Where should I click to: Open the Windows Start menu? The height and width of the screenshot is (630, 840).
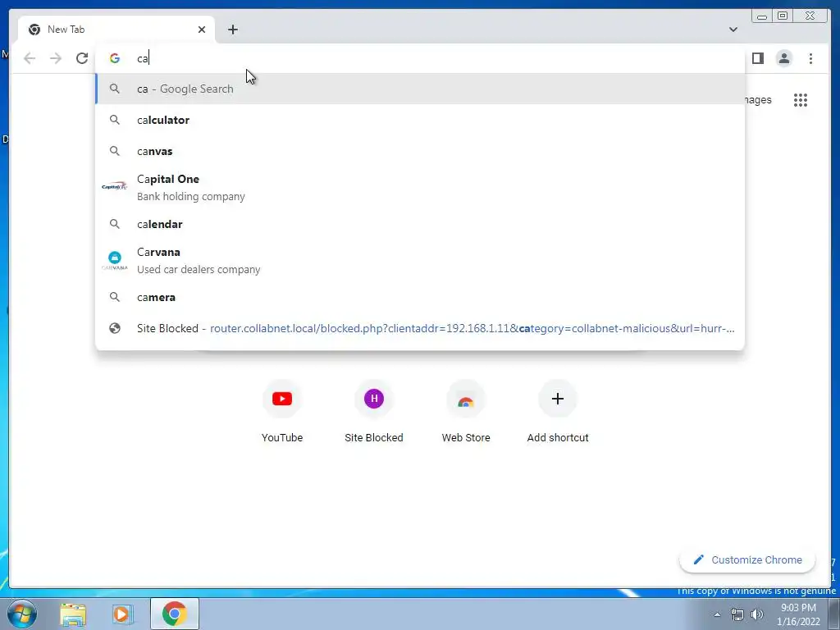22,614
